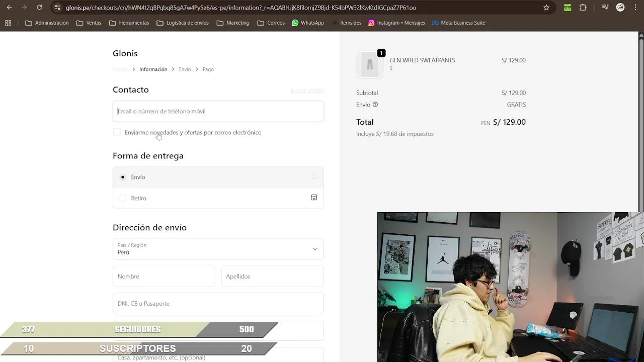Click the Envío help question-mark icon
Screen dimensions: 644x362
click(375, 105)
